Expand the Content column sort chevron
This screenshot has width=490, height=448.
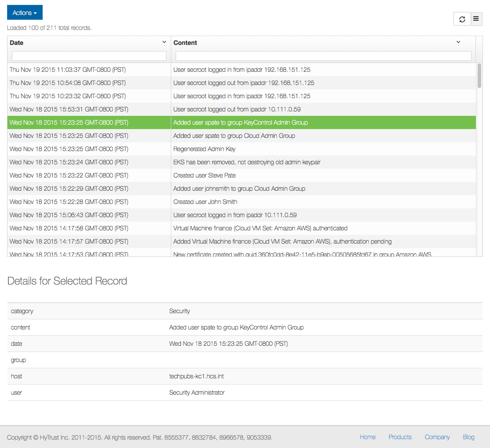point(458,42)
